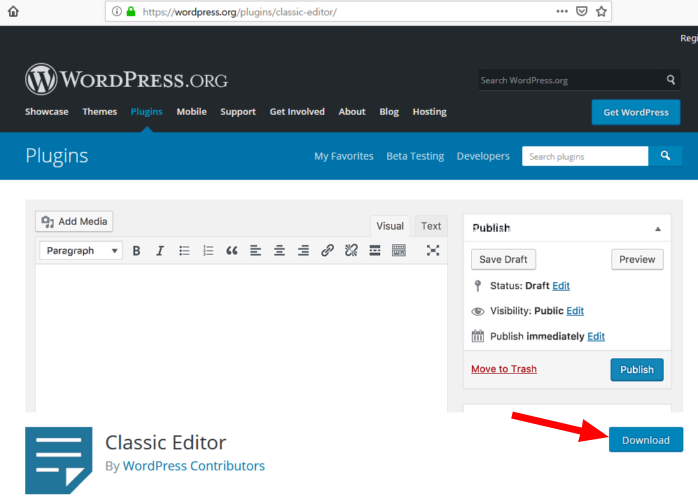The width and height of the screenshot is (698, 497).
Task: Open the My Favorites link
Action: click(344, 156)
